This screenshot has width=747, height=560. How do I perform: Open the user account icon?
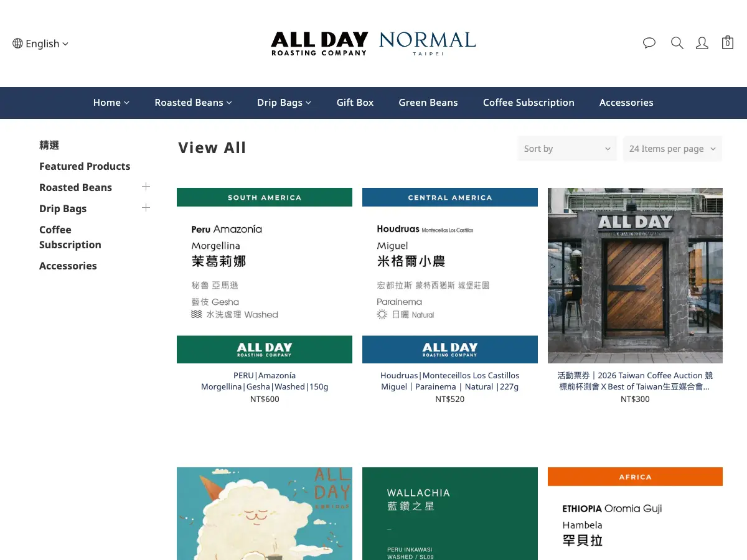click(702, 43)
